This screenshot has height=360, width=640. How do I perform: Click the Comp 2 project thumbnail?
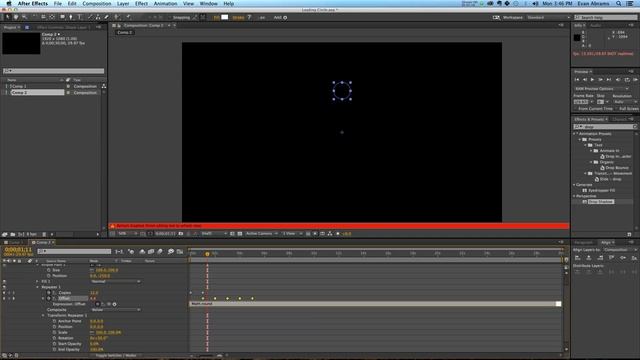coord(21,43)
